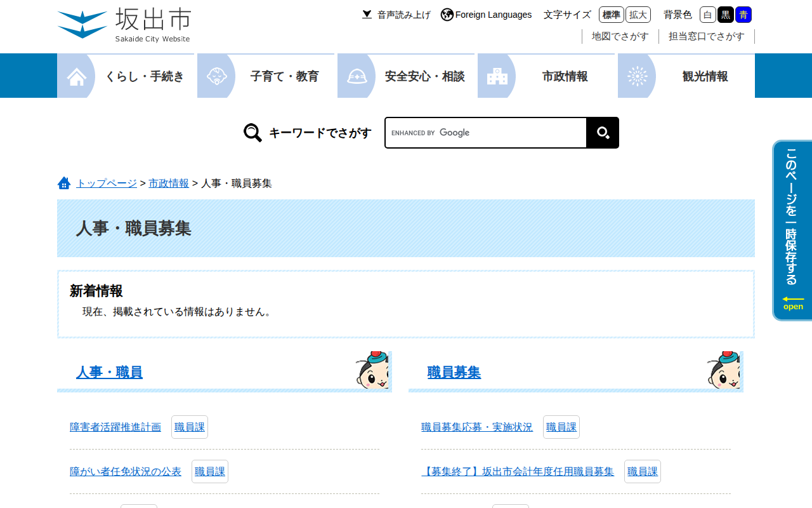Click the house icon in the くらし・手続き menu
The width and height of the screenshot is (812, 508).
point(77,76)
